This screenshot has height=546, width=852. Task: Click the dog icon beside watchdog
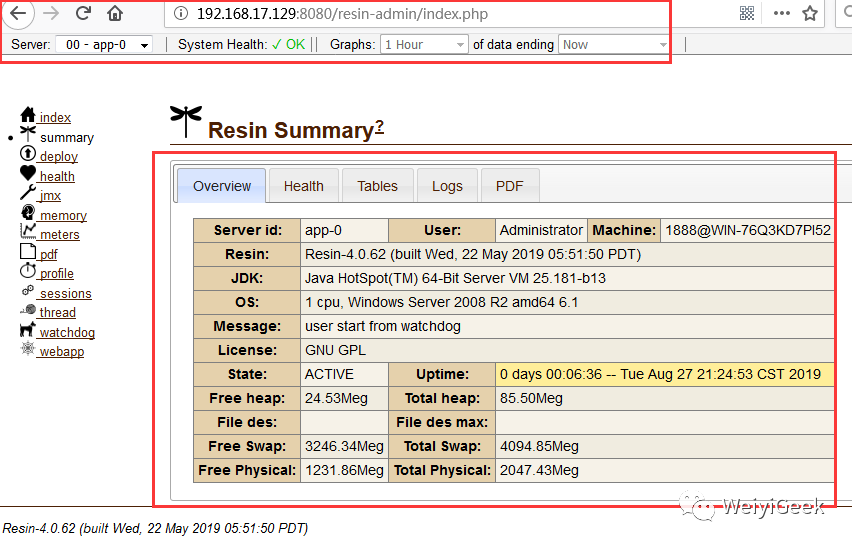[27, 329]
